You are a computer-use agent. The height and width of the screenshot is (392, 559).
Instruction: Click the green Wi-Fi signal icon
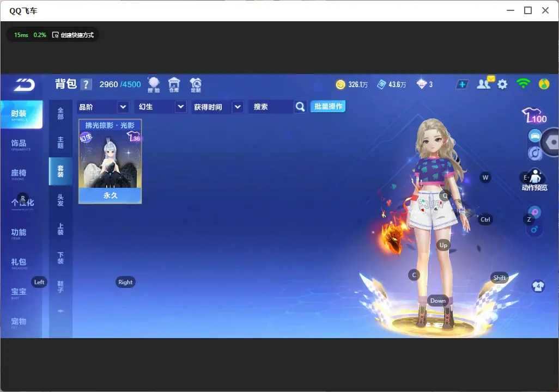(x=523, y=84)
